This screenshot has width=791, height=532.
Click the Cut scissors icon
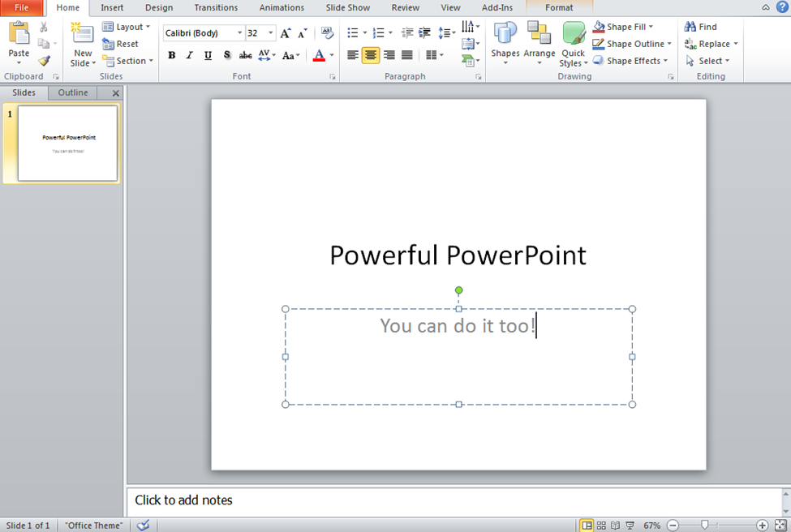pyautogui.click(x=44, y=28)
